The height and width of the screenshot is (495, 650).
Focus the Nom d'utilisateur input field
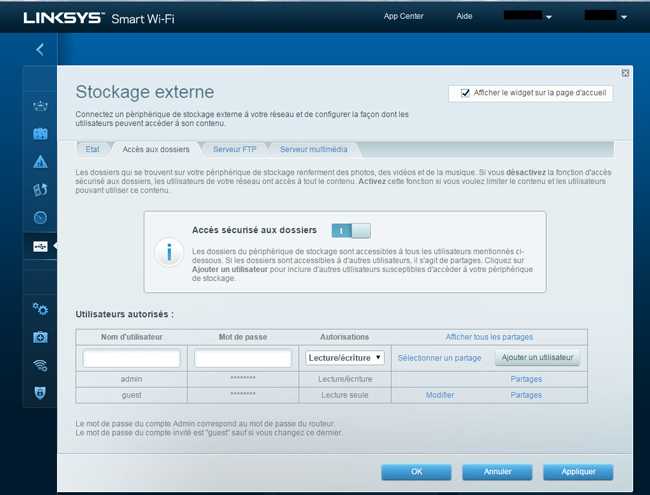pyautogui.click(x=131, y=358)
